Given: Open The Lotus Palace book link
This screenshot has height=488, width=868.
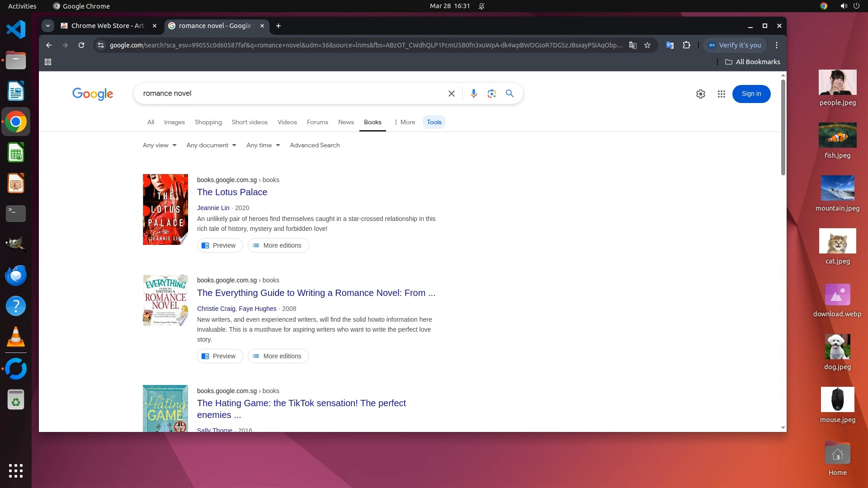Looking at the screenshot, I should click(232, 192).
